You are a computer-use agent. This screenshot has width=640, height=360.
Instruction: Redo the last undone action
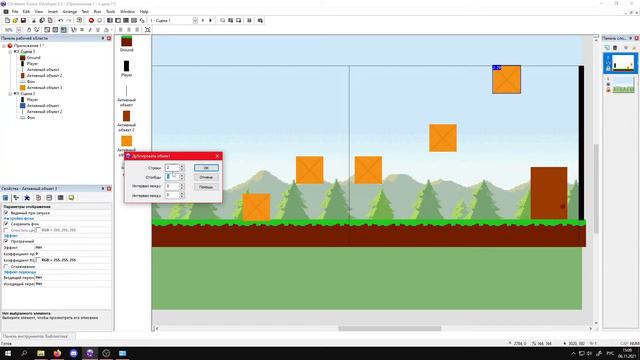(69, 20)
